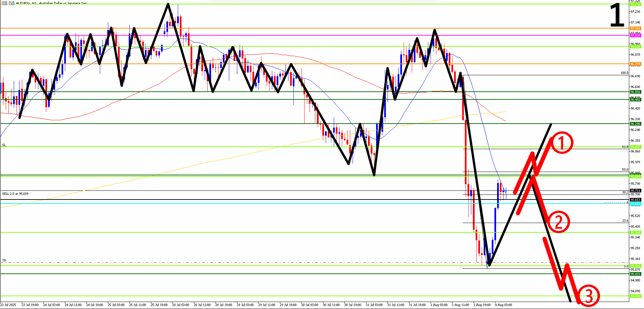The height and width of the screenshot is (309, 644).
Task: Select the Fibonacci 100.0 level label
Action: click(624, 73)
